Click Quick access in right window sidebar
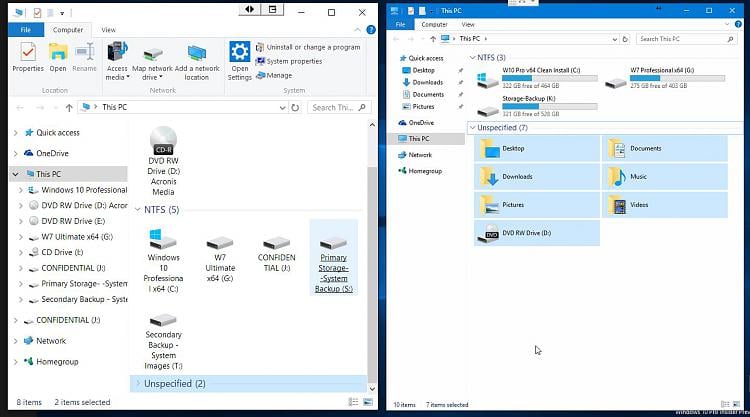This screenshot has height=417, width=750. [x=421, y=58]
